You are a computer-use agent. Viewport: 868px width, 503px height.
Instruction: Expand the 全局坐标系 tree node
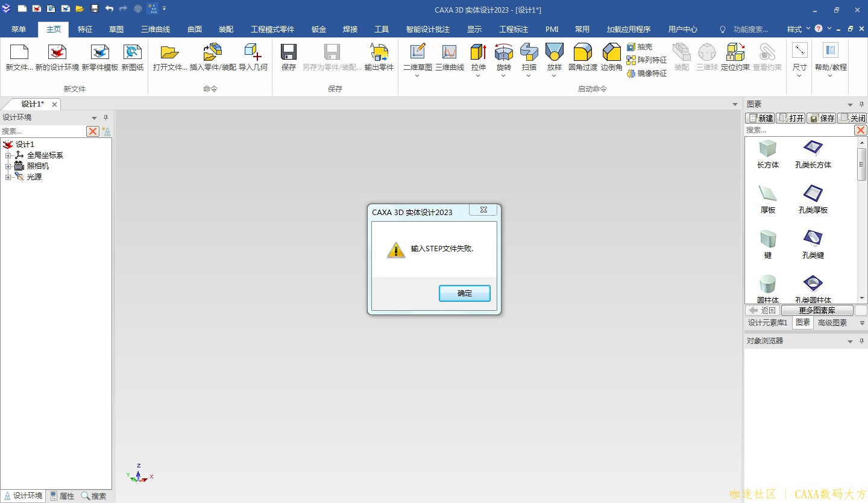pos(8,155)
